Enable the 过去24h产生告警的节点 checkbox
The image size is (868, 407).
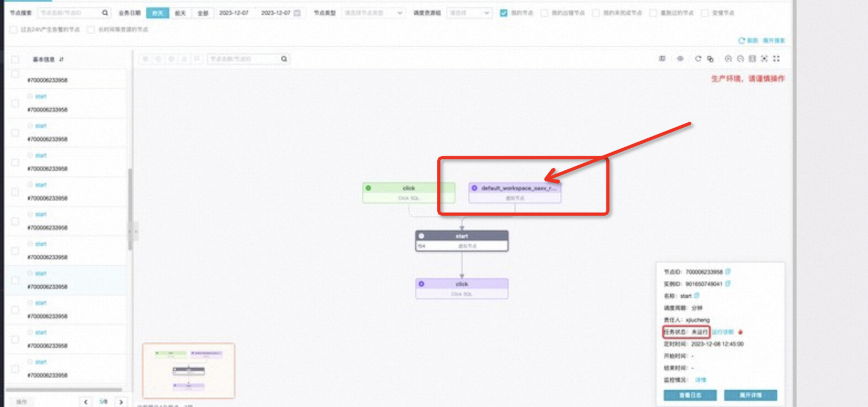(13, 29)
